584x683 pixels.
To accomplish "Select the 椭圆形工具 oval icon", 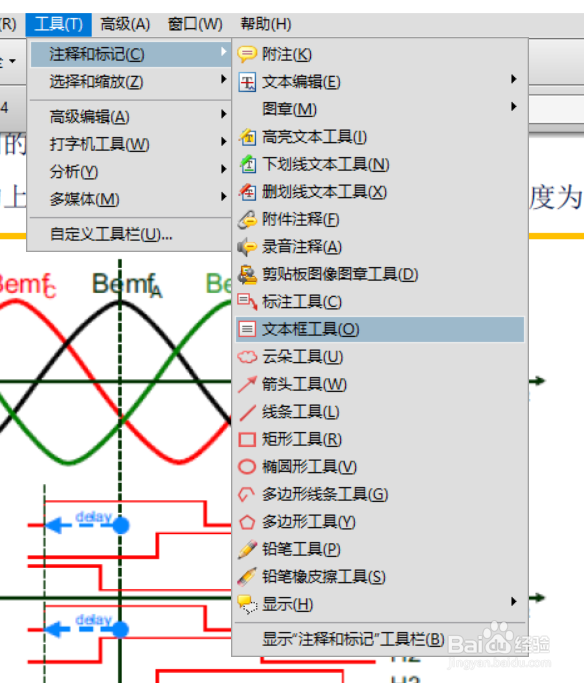I will pos(247,467).
